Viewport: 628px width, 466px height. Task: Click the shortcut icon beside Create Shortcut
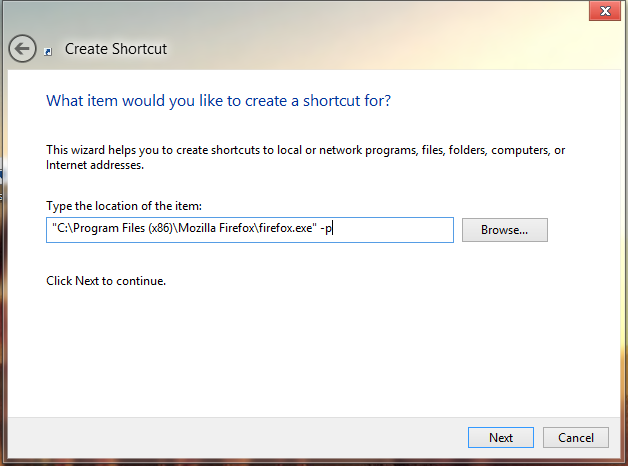click(x=48, y=52)
